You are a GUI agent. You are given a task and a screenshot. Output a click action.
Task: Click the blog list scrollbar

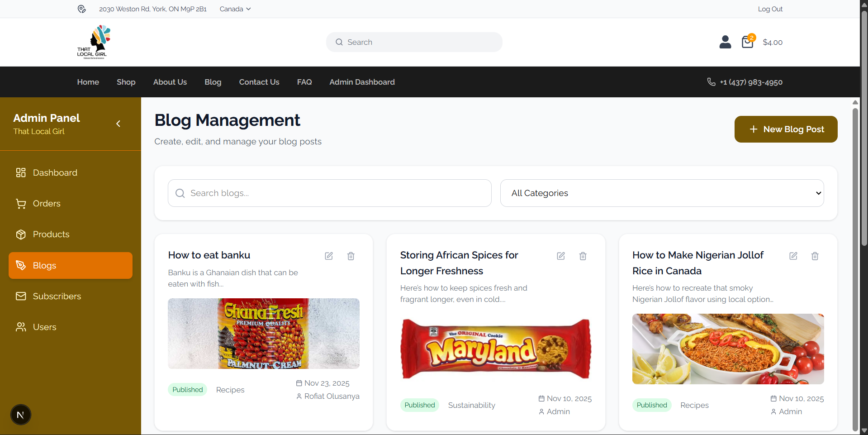tap(855, 267)
